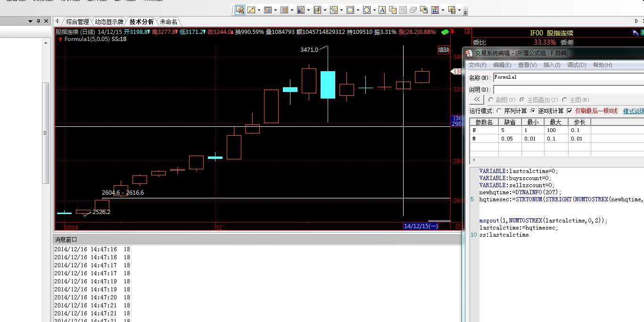
Task: Expand the color grid tool dropdown arrow
Action: [443, 10]
